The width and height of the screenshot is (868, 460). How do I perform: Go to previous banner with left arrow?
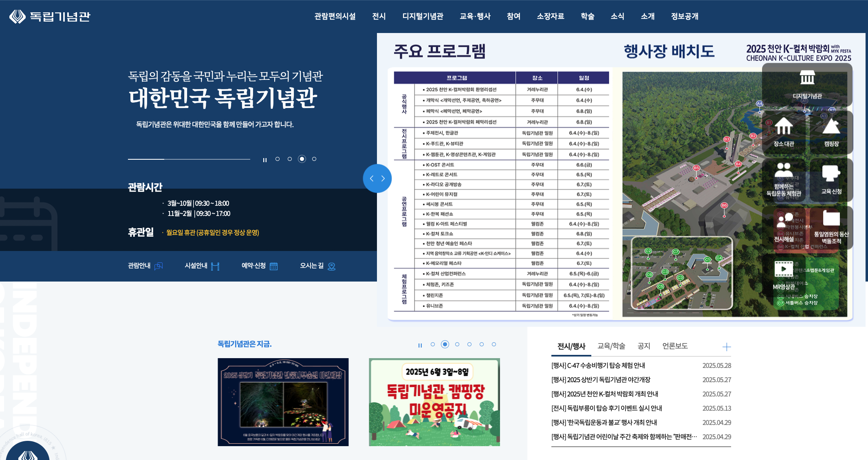coord(371,178)
